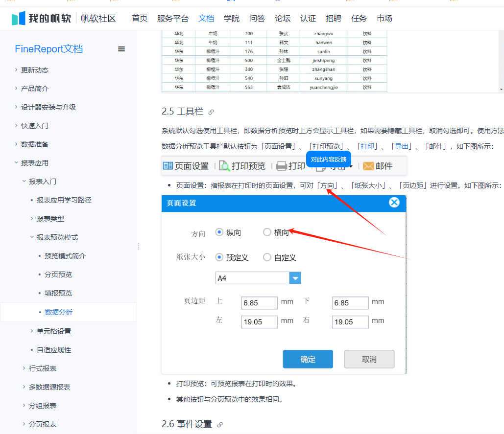This screenshot has height=434, width=504.
Task: Toggle the sidebar hamburger menu icon
Action: (x=121, y=49)
